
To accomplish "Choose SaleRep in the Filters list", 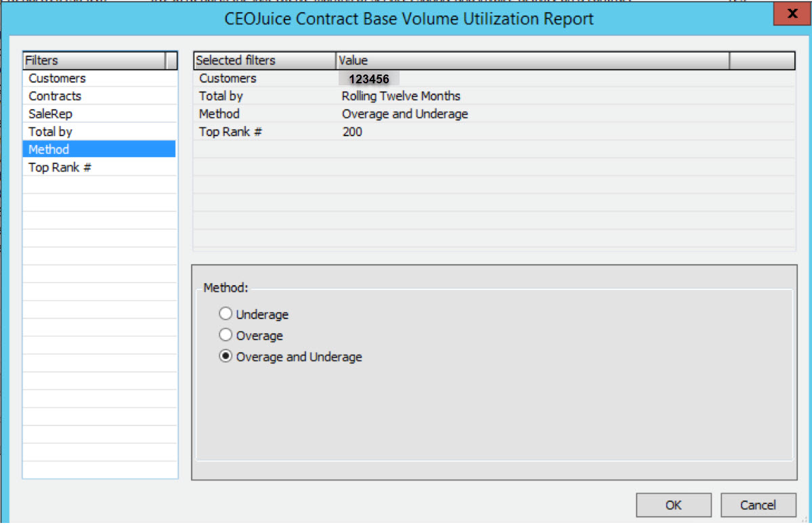I will pyautogui.click(x=100, y=114).
